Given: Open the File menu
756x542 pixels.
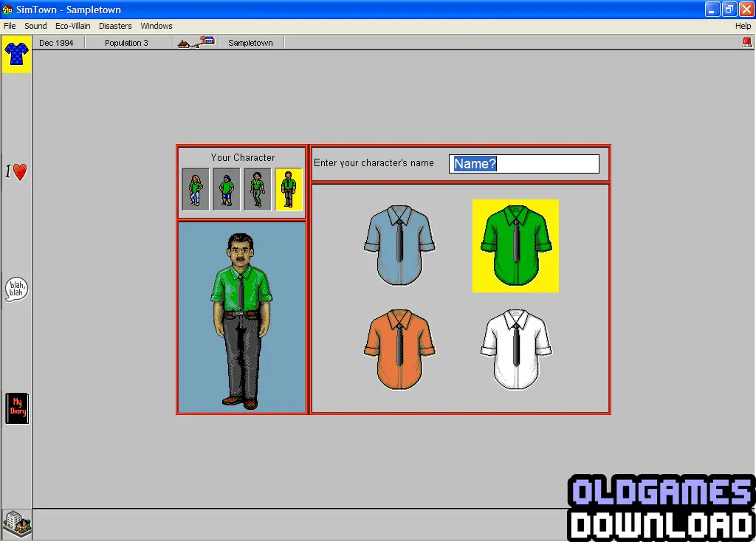Looking at the screenshot, I should click(x=10, y=26).
